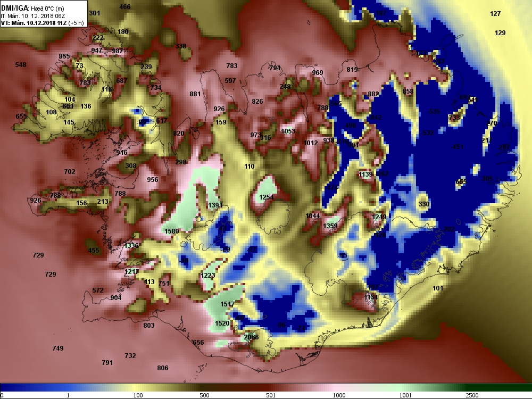Click the map value 1359
This screenshot has width=532, height=399.
(330, 226)
